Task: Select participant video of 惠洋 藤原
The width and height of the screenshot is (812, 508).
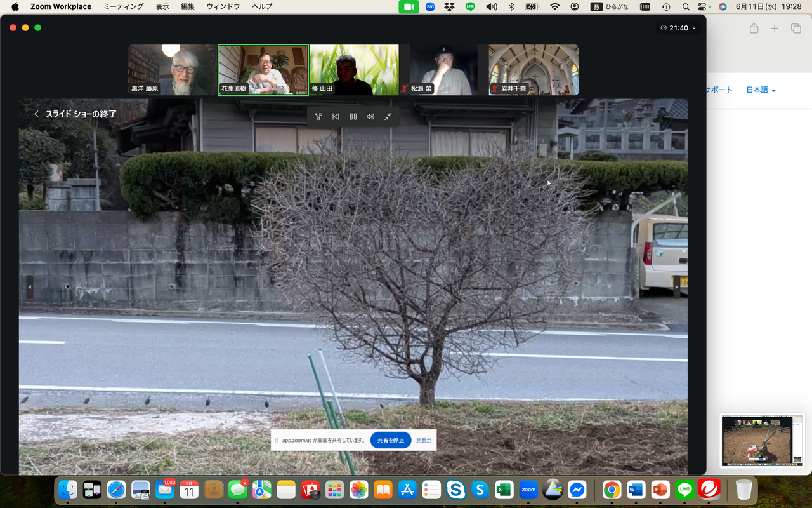Action: pyautogui.click(x=172, y=70)
